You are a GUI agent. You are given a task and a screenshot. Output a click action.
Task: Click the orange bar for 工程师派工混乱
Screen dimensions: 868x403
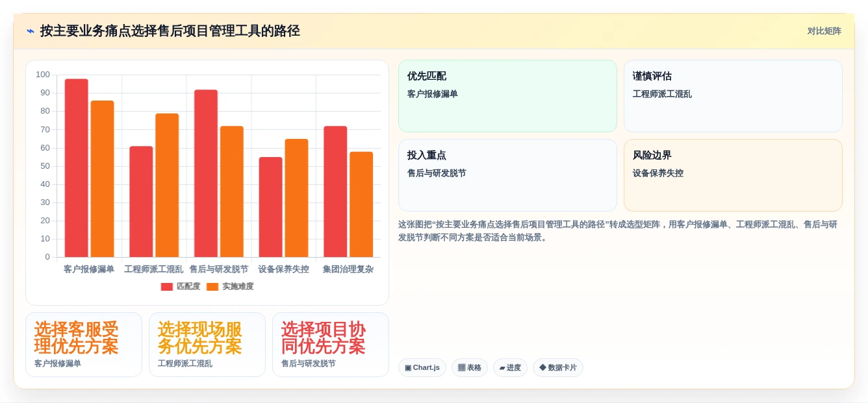pyautogui.click(x=167, y=186)
